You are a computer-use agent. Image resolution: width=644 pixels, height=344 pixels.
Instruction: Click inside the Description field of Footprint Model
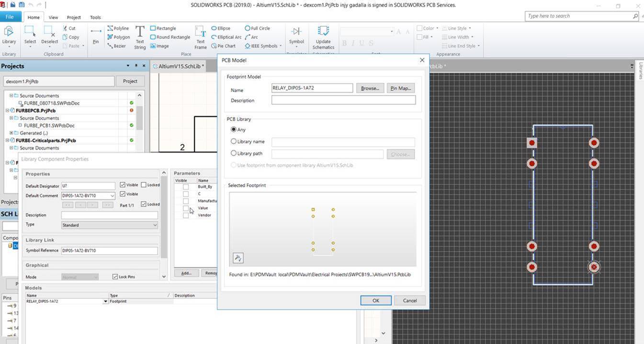[x=343, y=100]
